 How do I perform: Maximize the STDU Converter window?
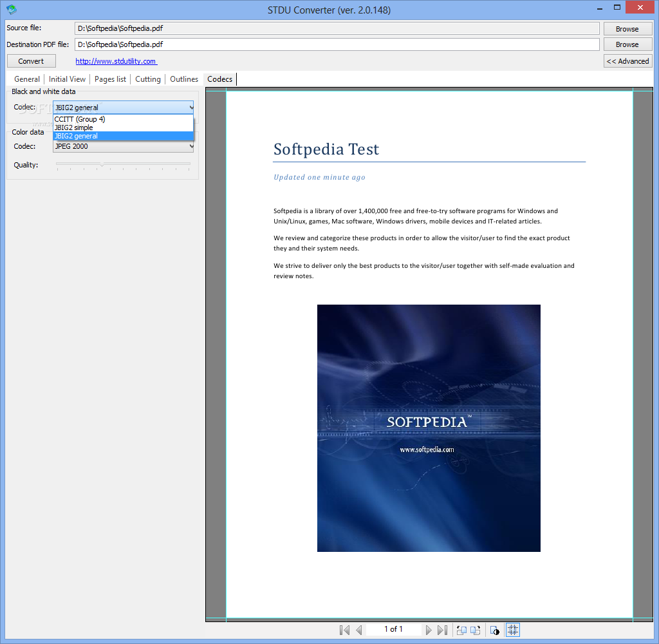617,8
